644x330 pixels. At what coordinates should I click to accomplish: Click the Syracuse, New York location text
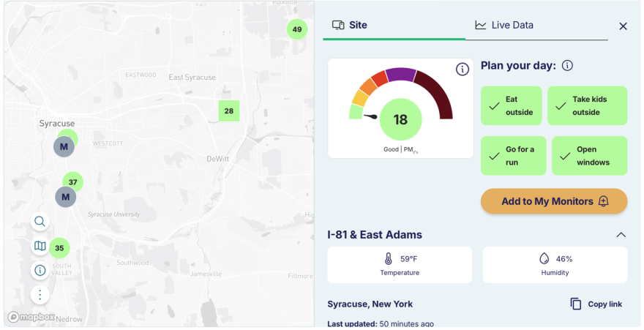click(370, 304)
